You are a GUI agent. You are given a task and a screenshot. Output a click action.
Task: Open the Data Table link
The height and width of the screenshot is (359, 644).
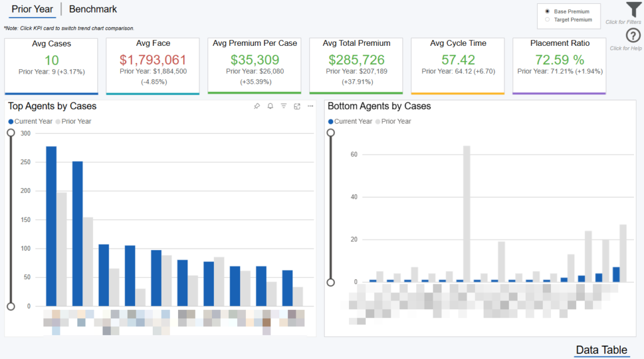click(x=601, y=350)
